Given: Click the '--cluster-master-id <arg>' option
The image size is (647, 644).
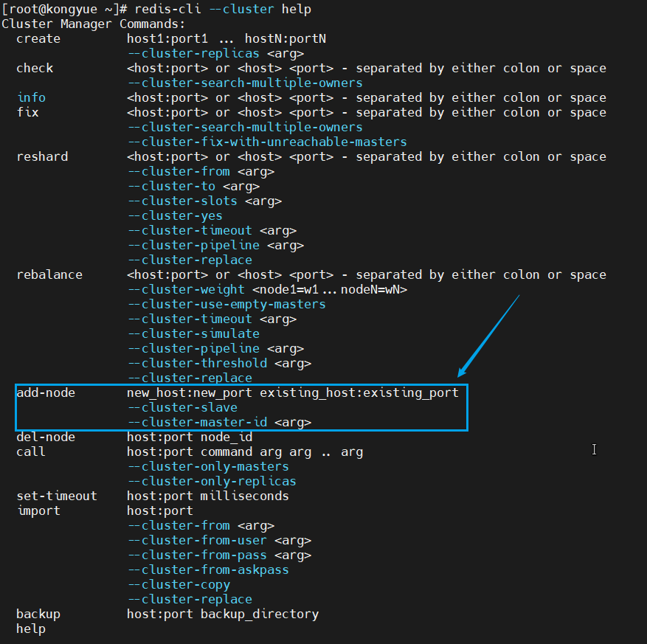Looking at the screenshot, I should coord(219,423).
